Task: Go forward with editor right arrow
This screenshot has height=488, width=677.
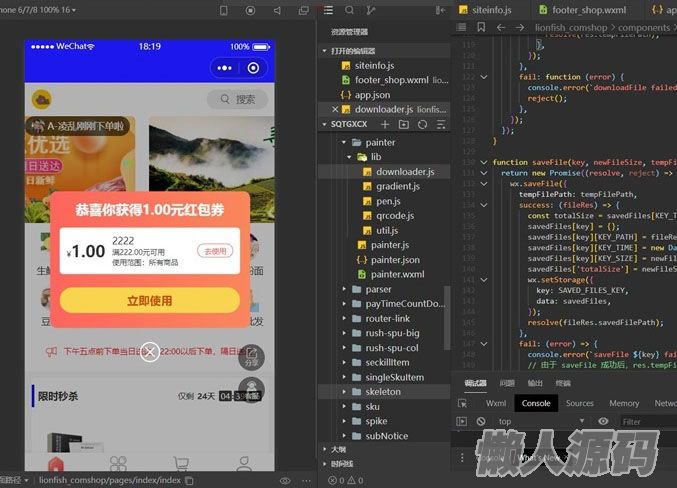Action: click(520, 28)
